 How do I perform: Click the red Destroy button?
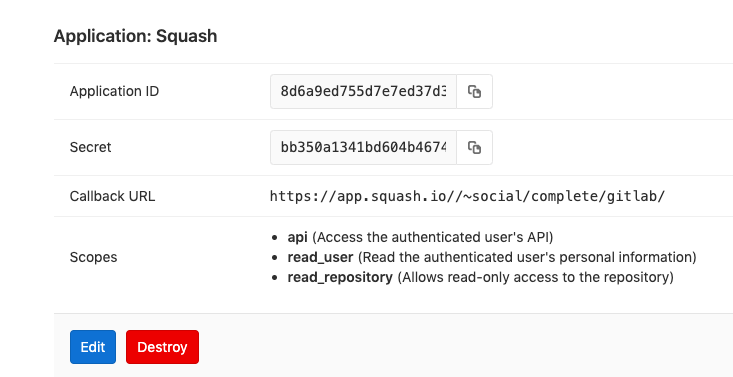click(162, 347)
